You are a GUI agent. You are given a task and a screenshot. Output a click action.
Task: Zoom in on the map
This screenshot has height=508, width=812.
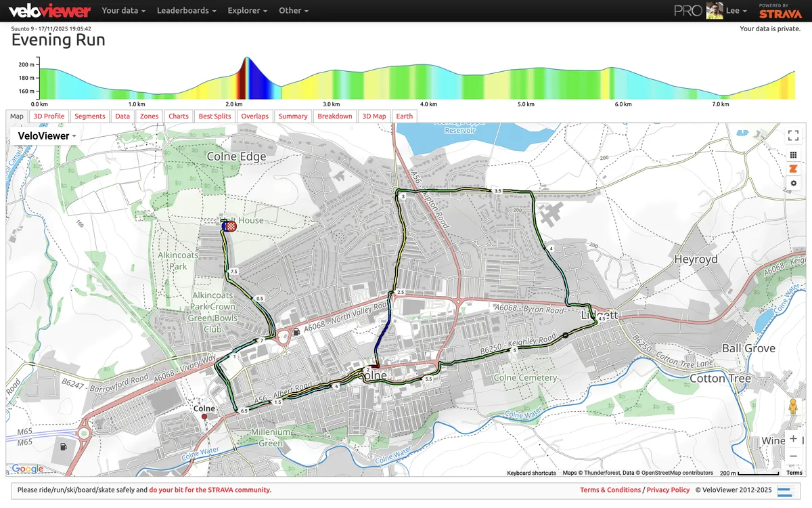794,438
